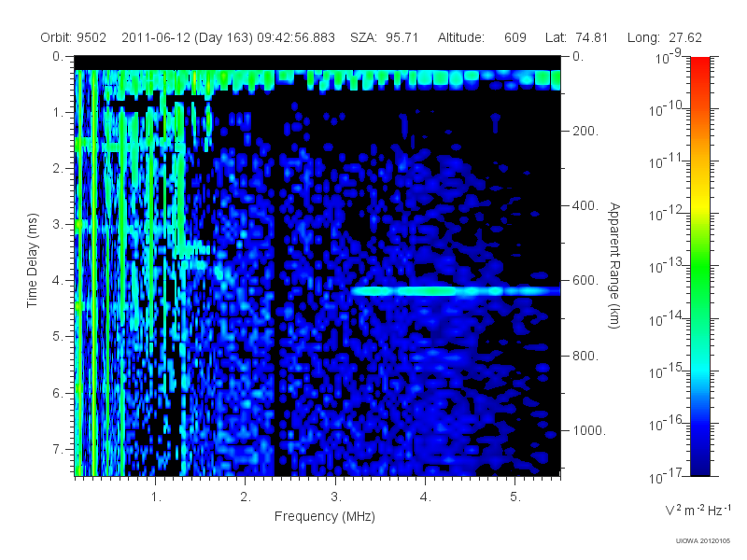Click the 'Lat: 74.81' header value
Screen dimensions: 747x560
pos(576,37)
